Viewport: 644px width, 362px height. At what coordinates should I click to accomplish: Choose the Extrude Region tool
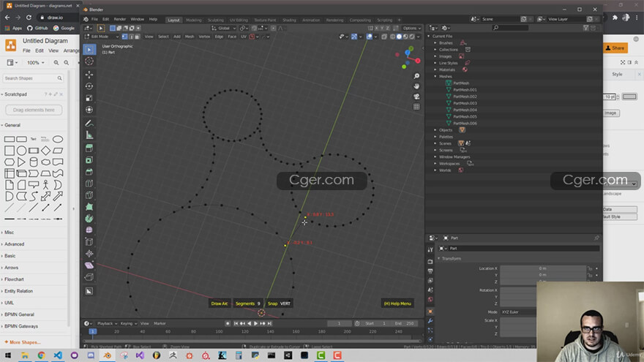89,148
